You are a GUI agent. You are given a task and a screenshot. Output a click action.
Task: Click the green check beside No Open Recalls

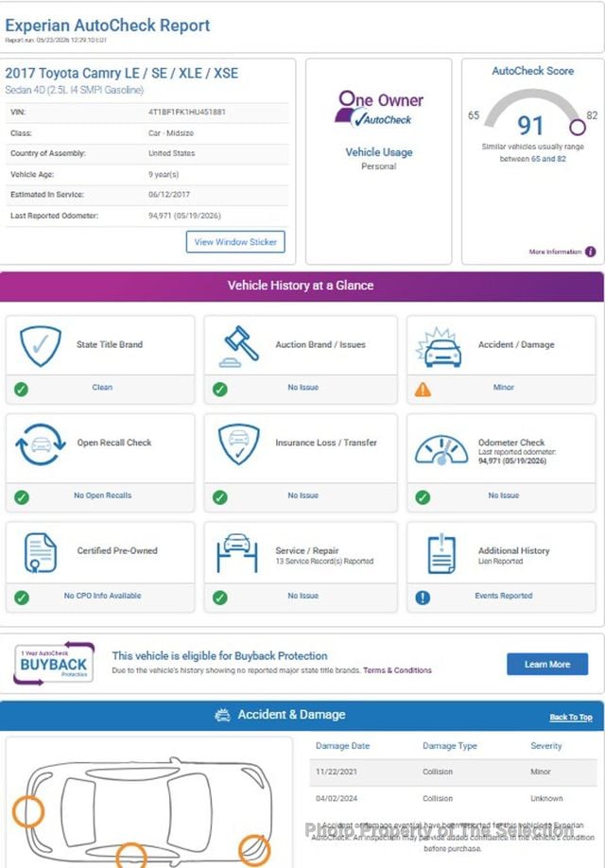(21, 497)
